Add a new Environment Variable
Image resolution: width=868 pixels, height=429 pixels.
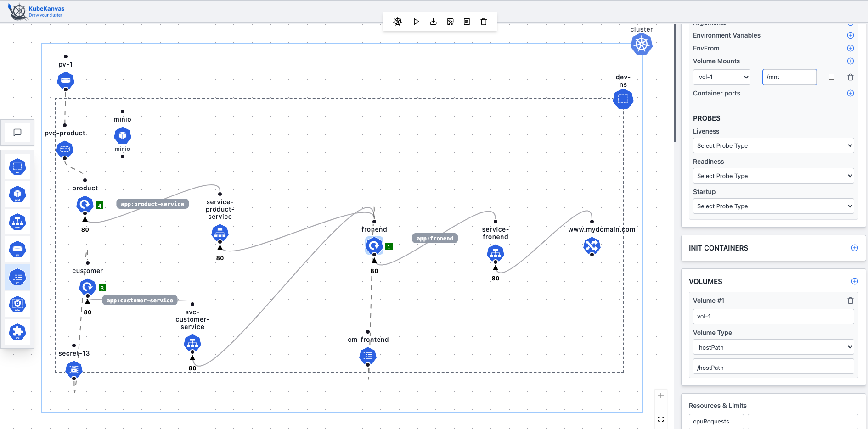(x=850, y=35)
